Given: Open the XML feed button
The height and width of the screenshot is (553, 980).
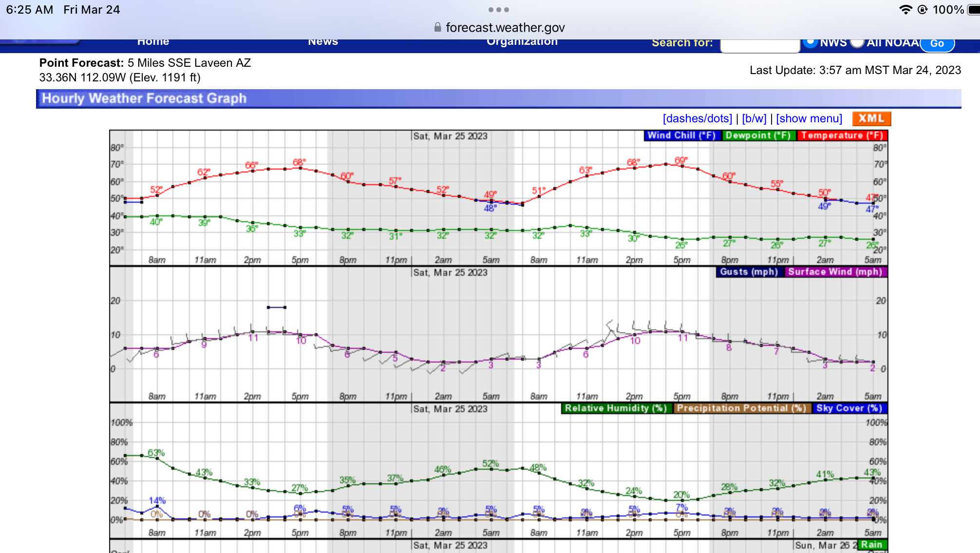Looking at the screenshot, I should click(x=871, y=118).
